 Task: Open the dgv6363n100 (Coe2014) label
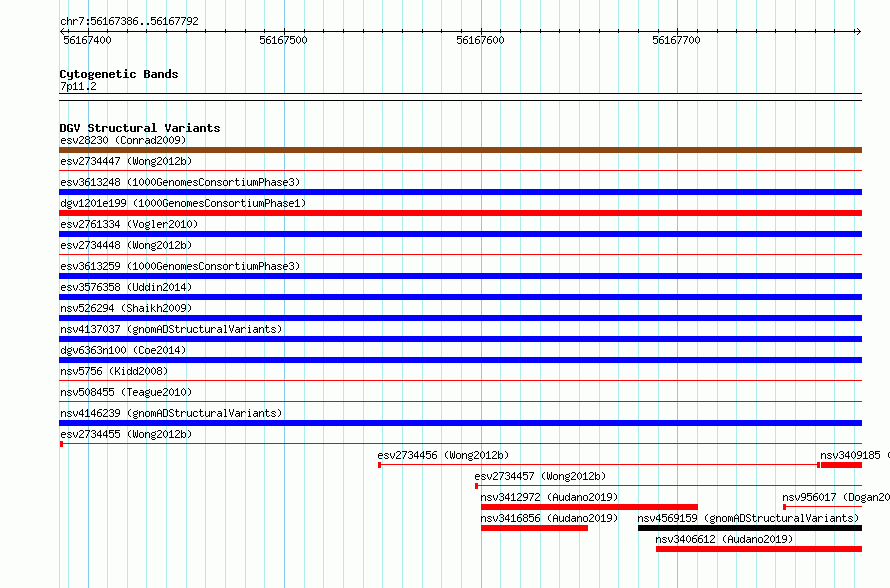pos(123,350)
